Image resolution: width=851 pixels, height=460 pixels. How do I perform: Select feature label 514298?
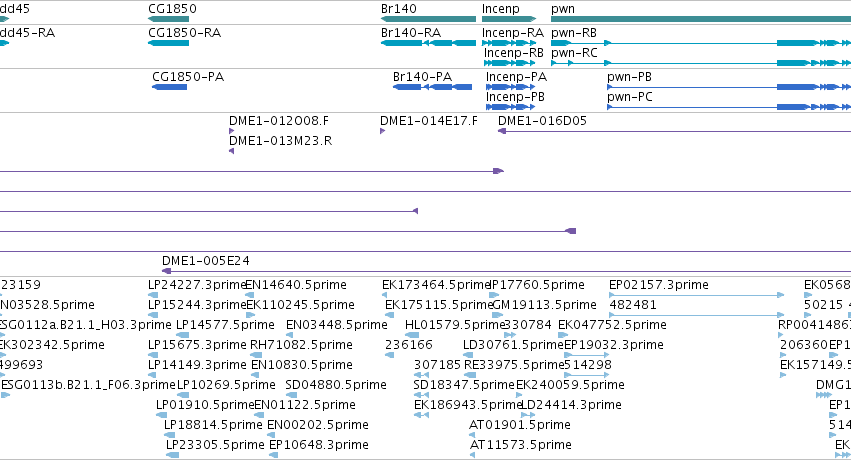tap(588, 365)
